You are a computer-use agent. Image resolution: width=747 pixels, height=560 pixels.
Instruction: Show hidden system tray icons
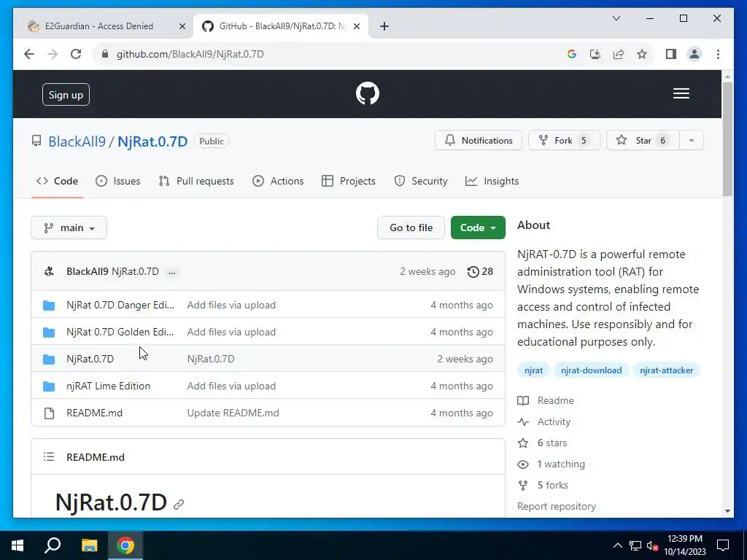tap(617, 545)
